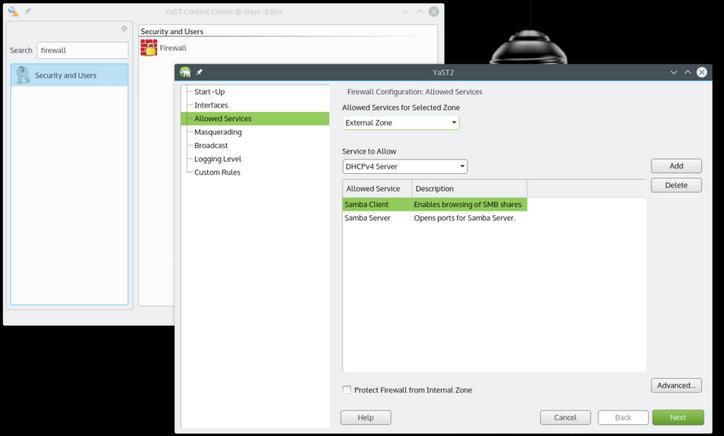Click the Allowed Service column header

[x=377, y=188]
